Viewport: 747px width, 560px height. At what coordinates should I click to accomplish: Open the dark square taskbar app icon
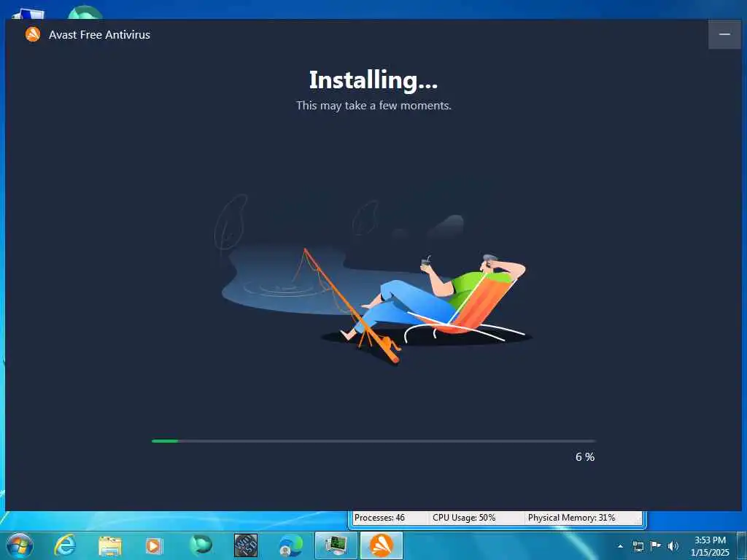pyautogui.click(x=246, y=545)
